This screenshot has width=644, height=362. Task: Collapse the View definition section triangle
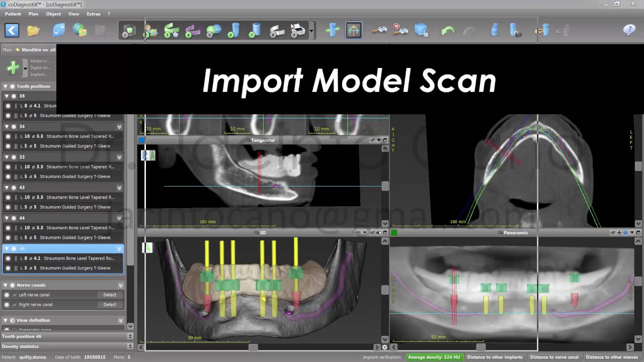coord(5,320)
